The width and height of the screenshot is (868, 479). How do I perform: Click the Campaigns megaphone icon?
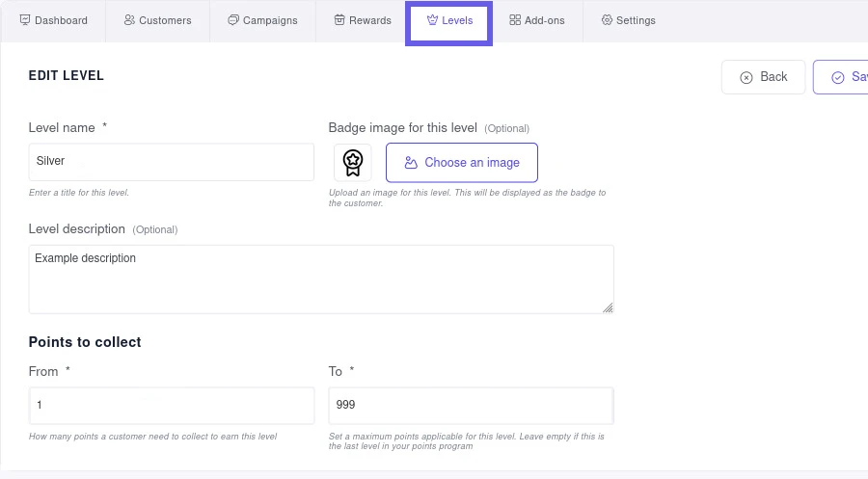click(233, 20)
